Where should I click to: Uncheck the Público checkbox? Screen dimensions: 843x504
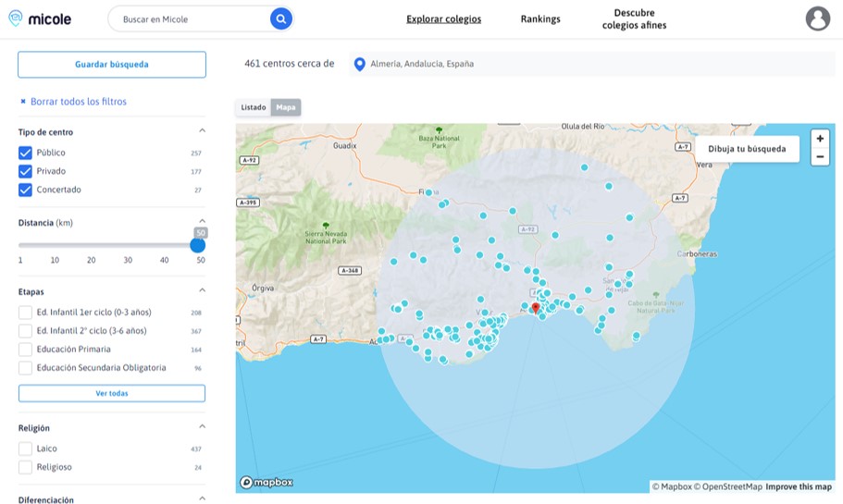25,154
